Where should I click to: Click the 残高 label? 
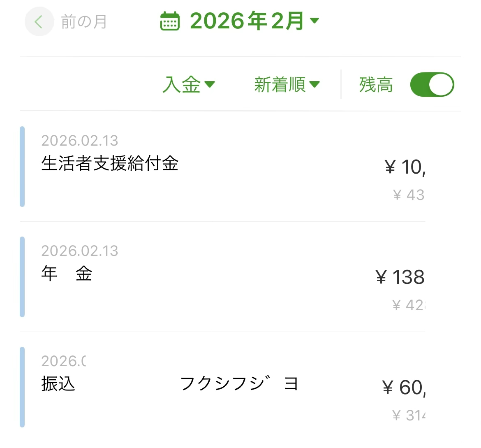[376, 85]
